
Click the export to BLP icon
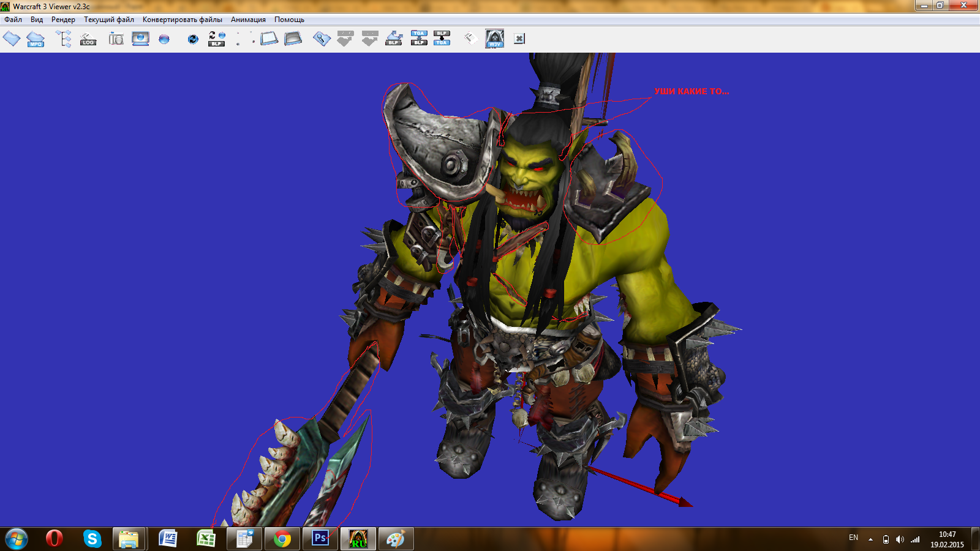[394, 39]
